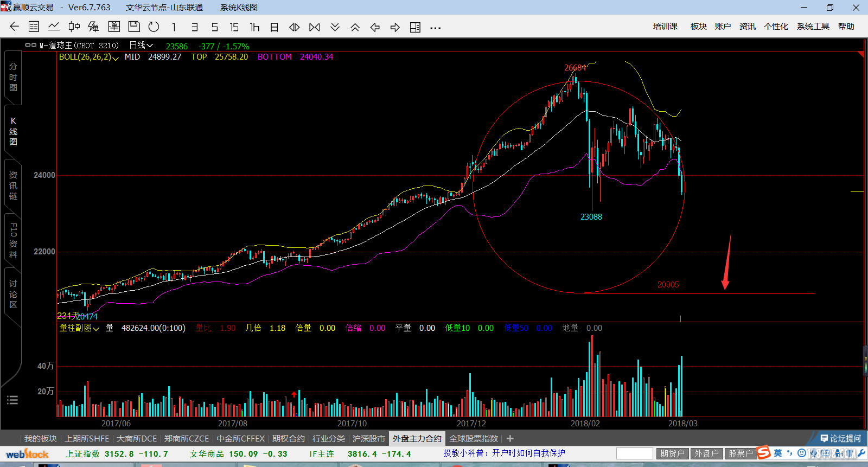Click the 外盘户 account button
The width and height of the screenshot is (868, 467).
[x=706, y=453]
